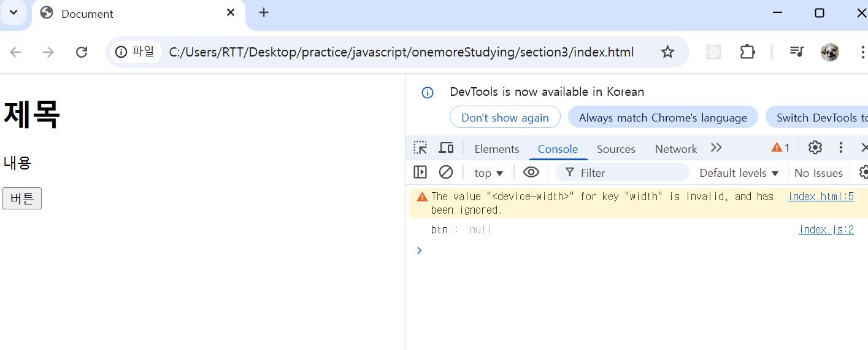
Task: Clear console with the circle-slash icon
Action: click(446, 173)
